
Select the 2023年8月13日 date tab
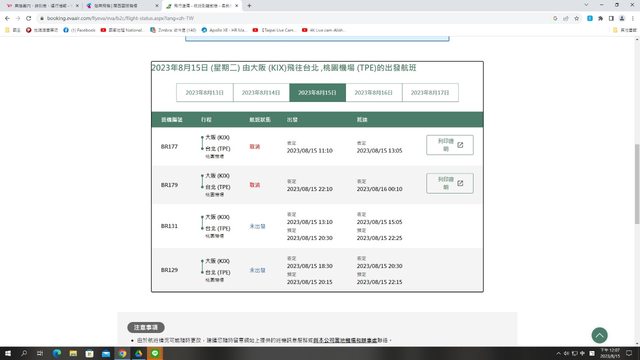(x=204, y=93)
